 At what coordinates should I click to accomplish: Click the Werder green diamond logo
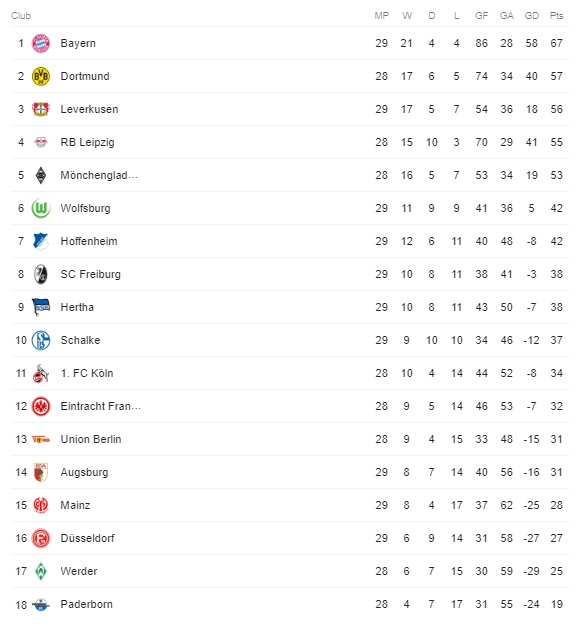(x=41, y=571)
